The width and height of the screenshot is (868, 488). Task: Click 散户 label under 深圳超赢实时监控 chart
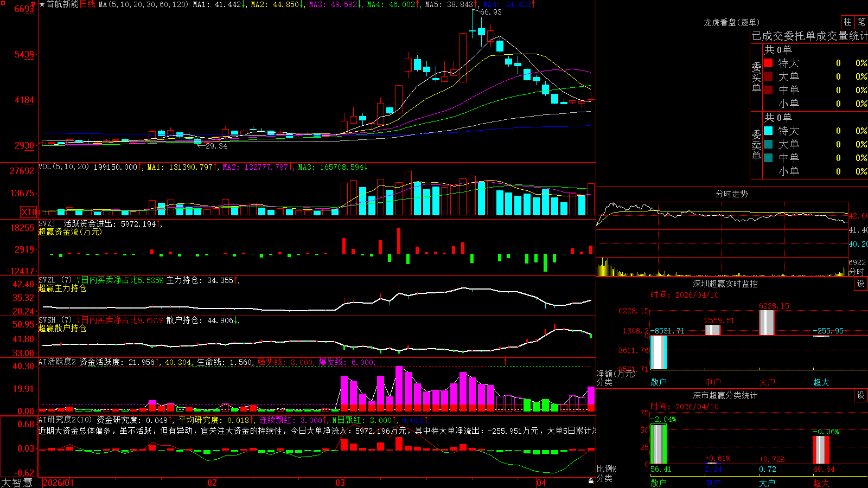[659, 382]
